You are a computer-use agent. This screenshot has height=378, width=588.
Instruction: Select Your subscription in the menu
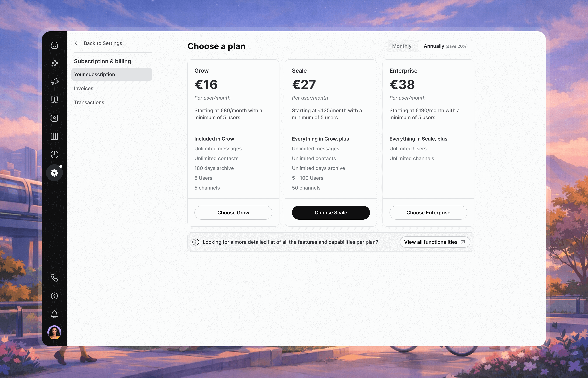point(112,74)
